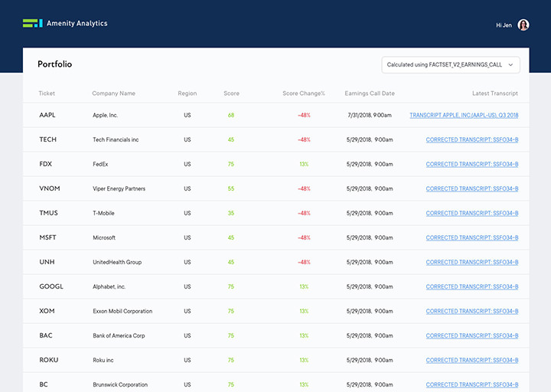Open the Apple Inc AAPL-US Q3 2018 transcript link
The image size is (551, 392).
[464, 116]
